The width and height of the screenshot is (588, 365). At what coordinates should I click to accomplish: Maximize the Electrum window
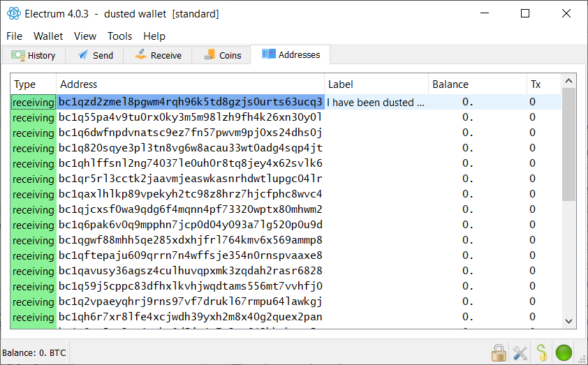click(x=525, y=13)
